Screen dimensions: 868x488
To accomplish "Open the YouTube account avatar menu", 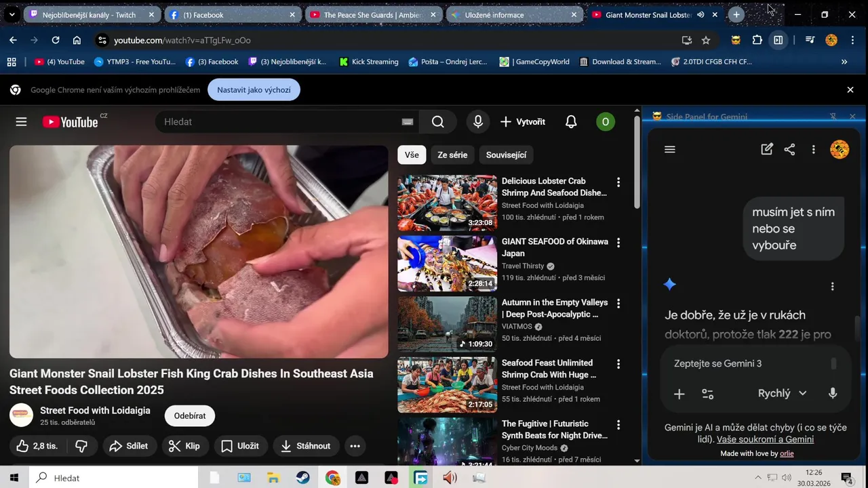I will pos(605,122).
